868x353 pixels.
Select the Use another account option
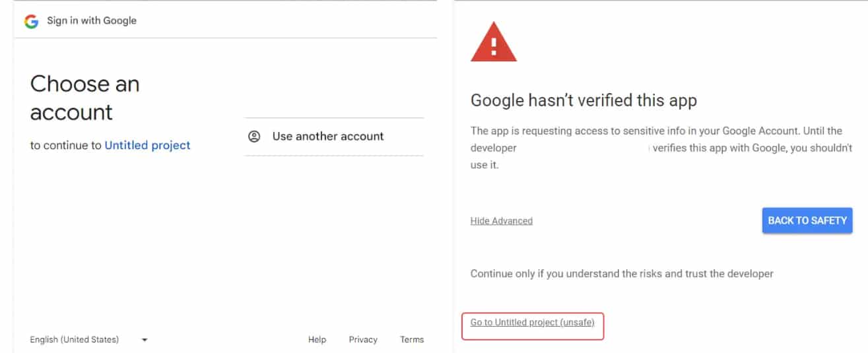click(x=327, y=137)
